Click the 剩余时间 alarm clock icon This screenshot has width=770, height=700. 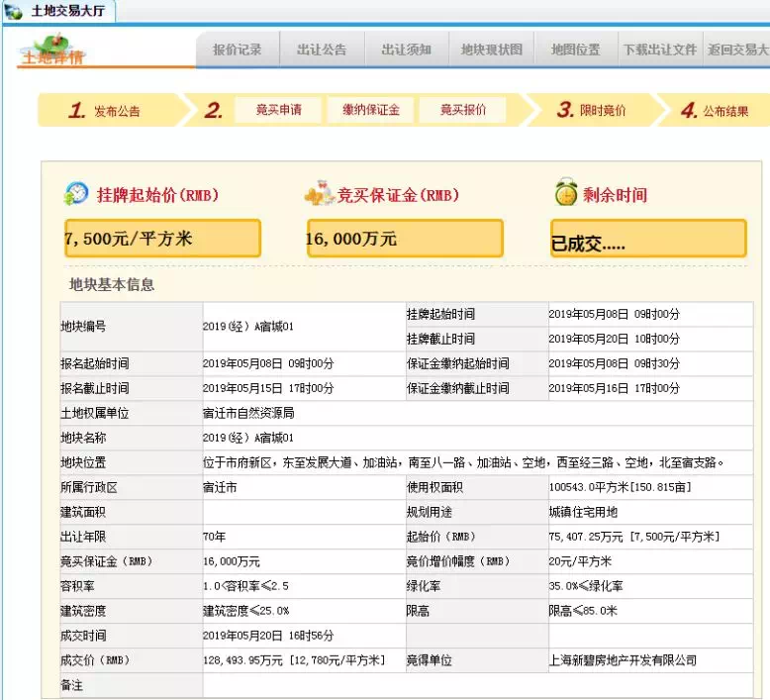[x=565, y=193]
